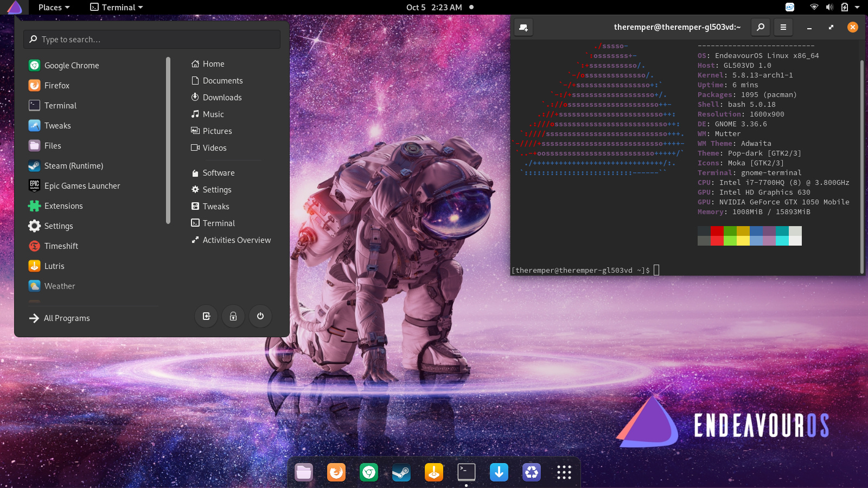Open Files from the dock
This screenshot has width=868, height=488.
point(304,472)
